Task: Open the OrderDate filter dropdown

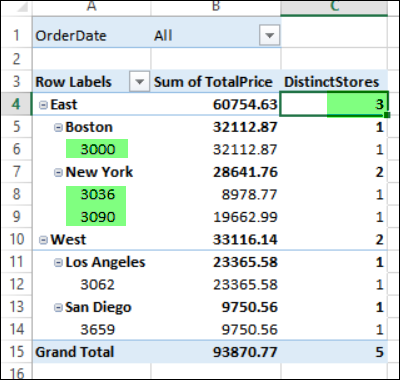Action: (x=269, y=35)
